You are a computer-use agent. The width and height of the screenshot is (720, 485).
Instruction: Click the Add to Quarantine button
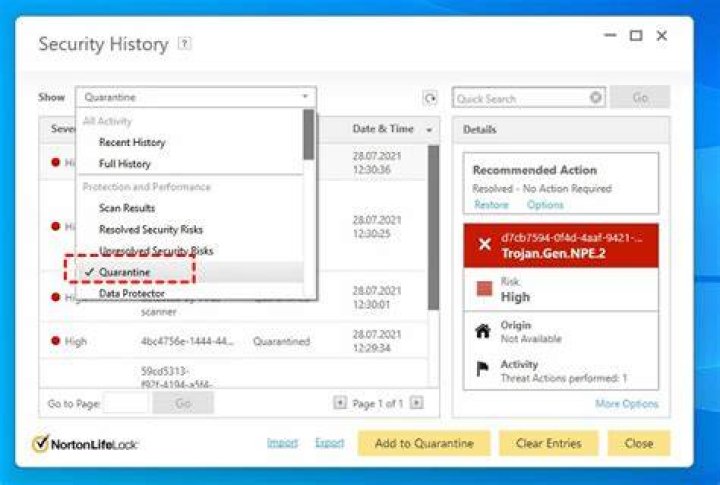[424, 443]
